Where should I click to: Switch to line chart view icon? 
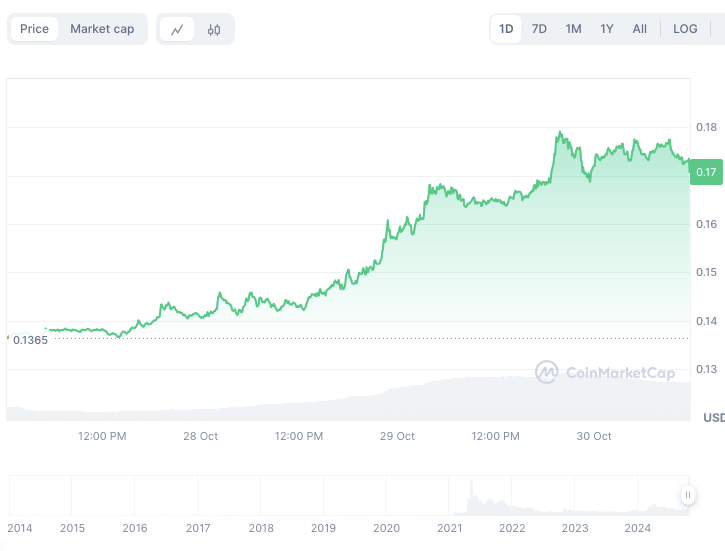177,29
